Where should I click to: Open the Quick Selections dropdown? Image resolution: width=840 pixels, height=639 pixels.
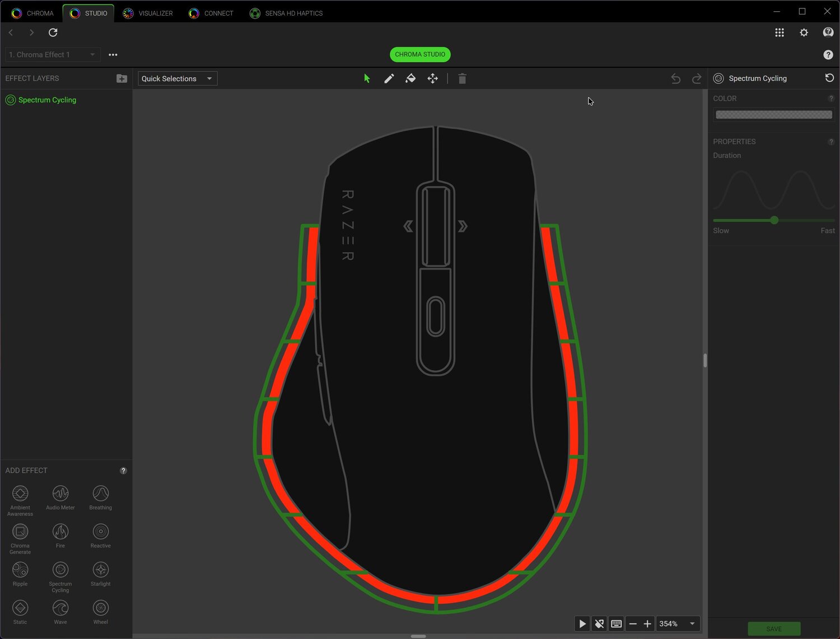pyautogui.click(x=178, y=78)
